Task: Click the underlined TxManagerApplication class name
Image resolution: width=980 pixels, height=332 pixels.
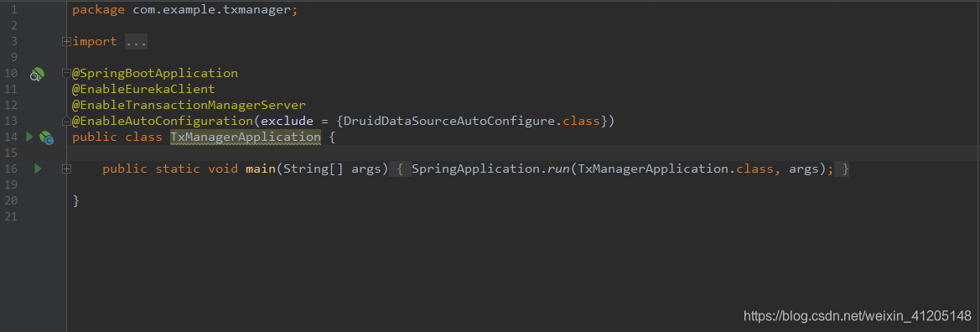Action: pos(246,137)
